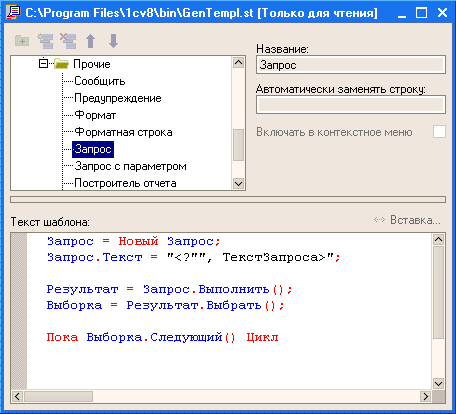This screenshot has width=456, height=414.
Task: Click the editor's gray left margin
Action: click(19, 311)
